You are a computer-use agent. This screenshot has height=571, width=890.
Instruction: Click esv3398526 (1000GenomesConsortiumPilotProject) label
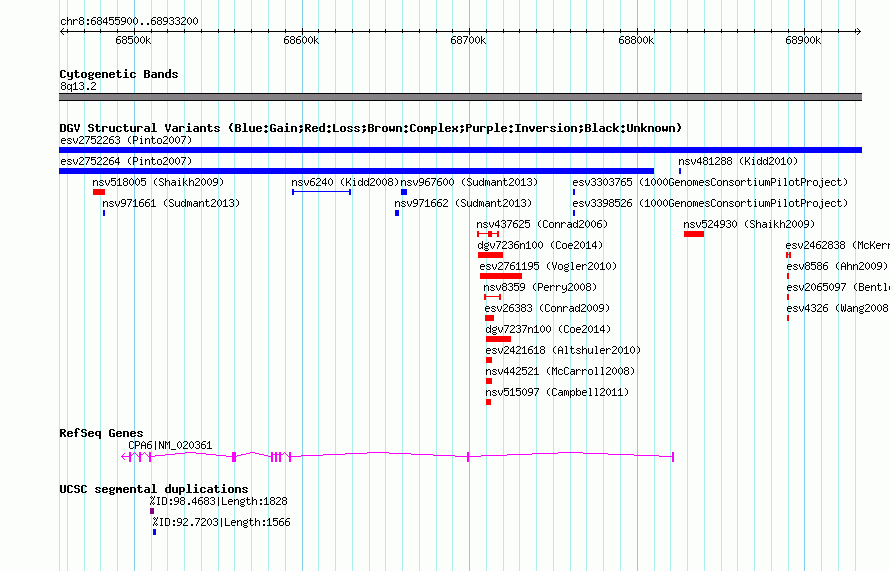(710, 203)
